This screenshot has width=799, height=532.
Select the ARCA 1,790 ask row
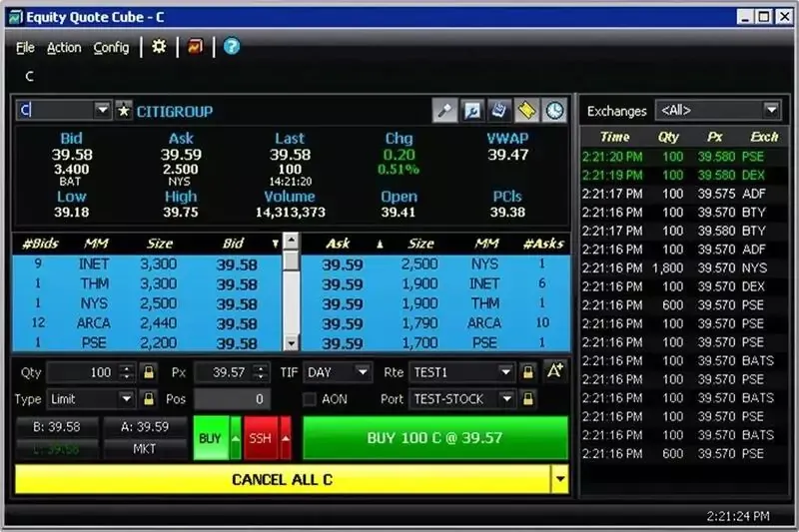(435, 322)
